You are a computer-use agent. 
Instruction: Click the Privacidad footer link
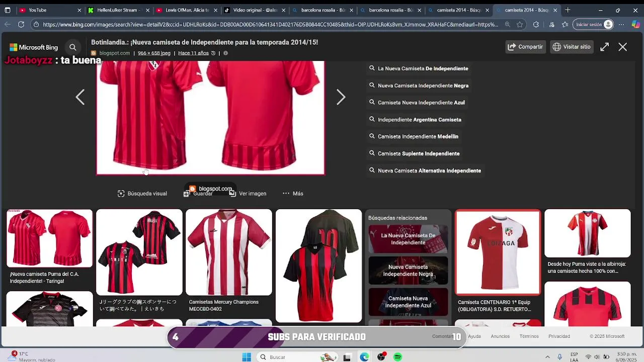pos(559,336)
